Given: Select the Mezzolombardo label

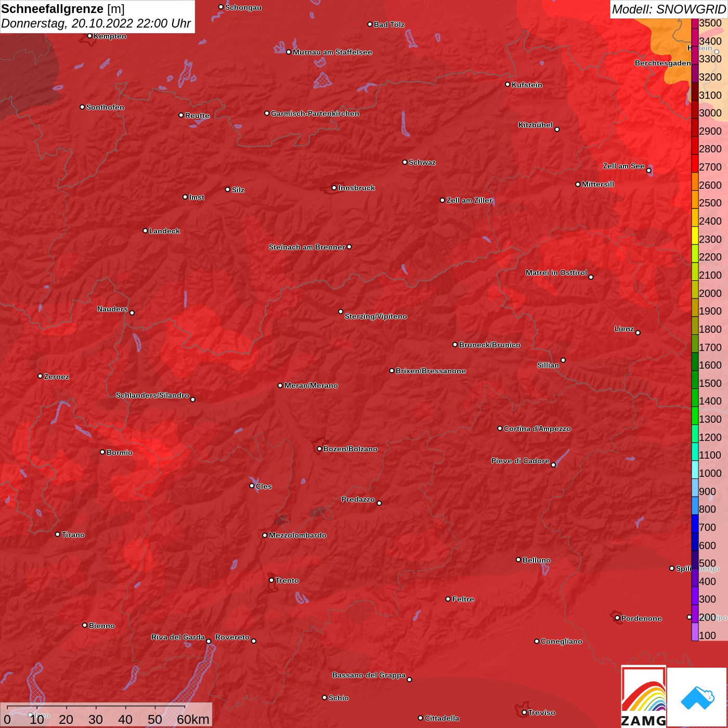Looking at the screenshot, I should pos(297,535).
